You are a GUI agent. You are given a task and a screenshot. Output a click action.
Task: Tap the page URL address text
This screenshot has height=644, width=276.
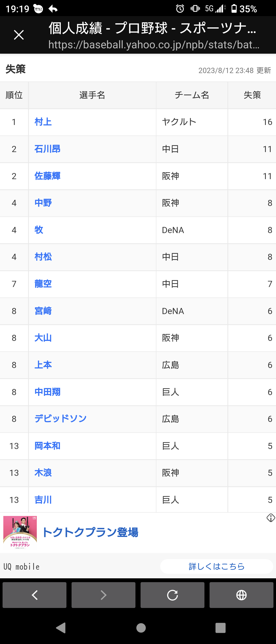[x=154, y=45]
